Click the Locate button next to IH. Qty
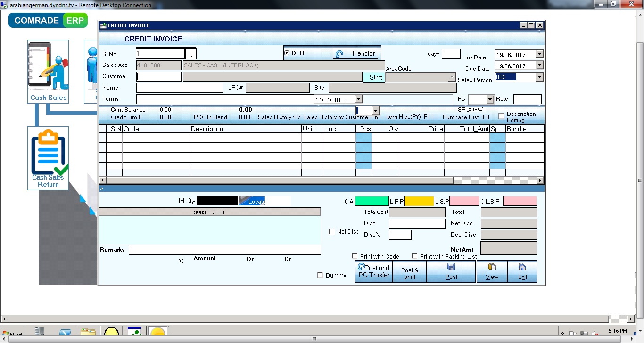Viewport: 644px width, 343px height. tap(252, 201)
